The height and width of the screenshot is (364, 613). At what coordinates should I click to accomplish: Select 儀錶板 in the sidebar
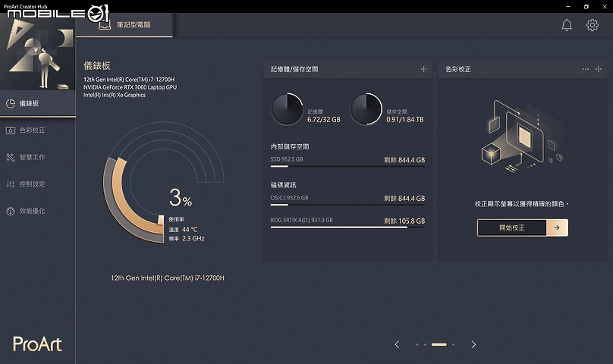click(x=37, y=104)
